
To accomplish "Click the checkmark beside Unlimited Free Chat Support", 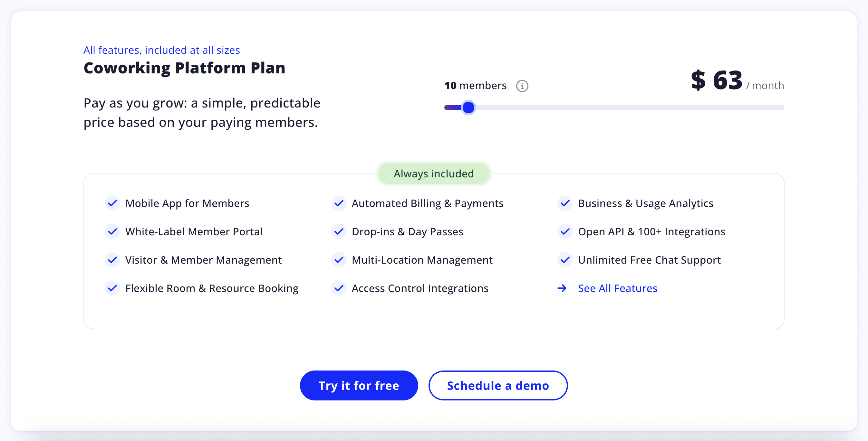I will tap(565, 259).
